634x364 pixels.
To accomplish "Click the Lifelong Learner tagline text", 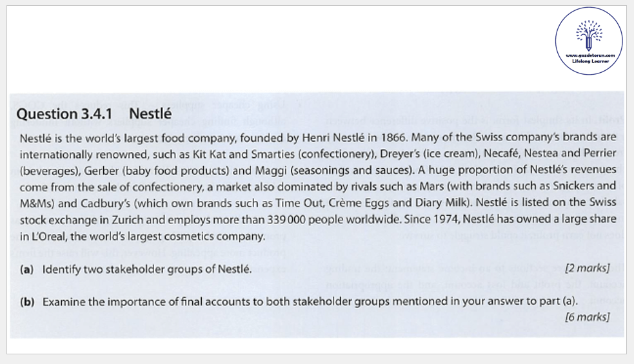I will coord(589,61).
